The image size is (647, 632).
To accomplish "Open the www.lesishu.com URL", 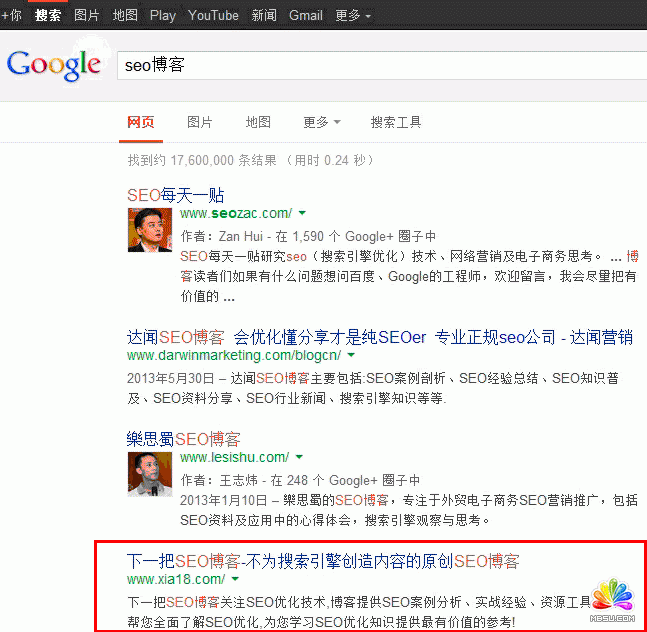I will (x=234, y=457).
